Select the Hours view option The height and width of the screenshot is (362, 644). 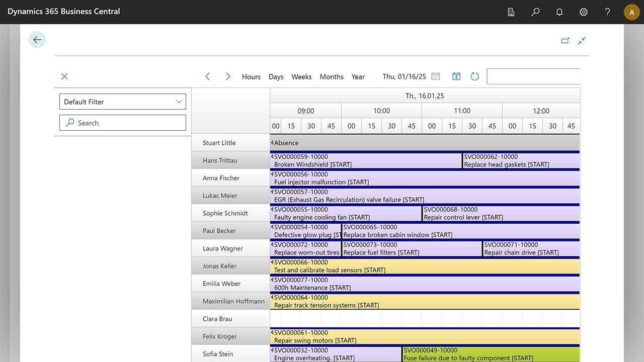click(x=251, y=76)
